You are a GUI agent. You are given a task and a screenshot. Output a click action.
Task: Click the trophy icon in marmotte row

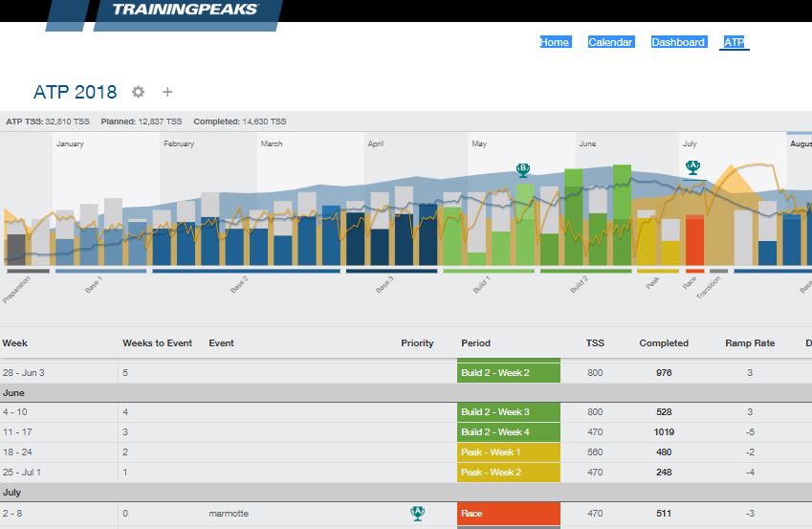(x=417, y=513)
